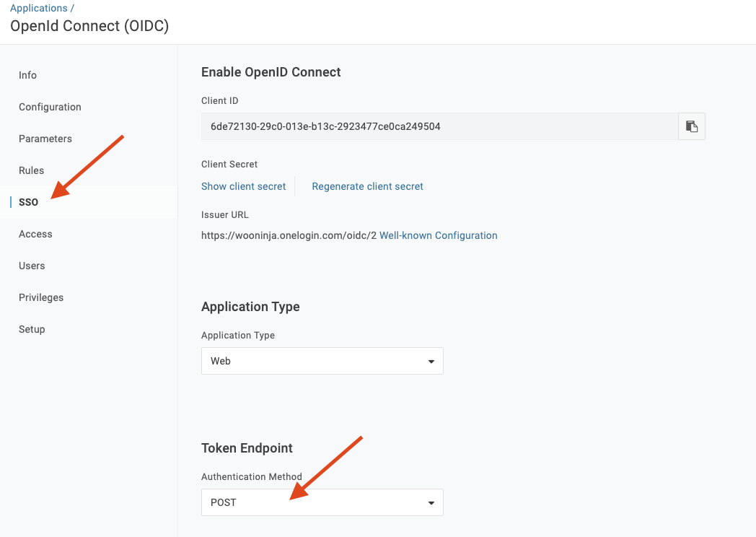Viewport: 756px width, 537px height.
Task: Click the Application Type dropdown arrow
Action: pyautogui.click(x=431, y=361)
